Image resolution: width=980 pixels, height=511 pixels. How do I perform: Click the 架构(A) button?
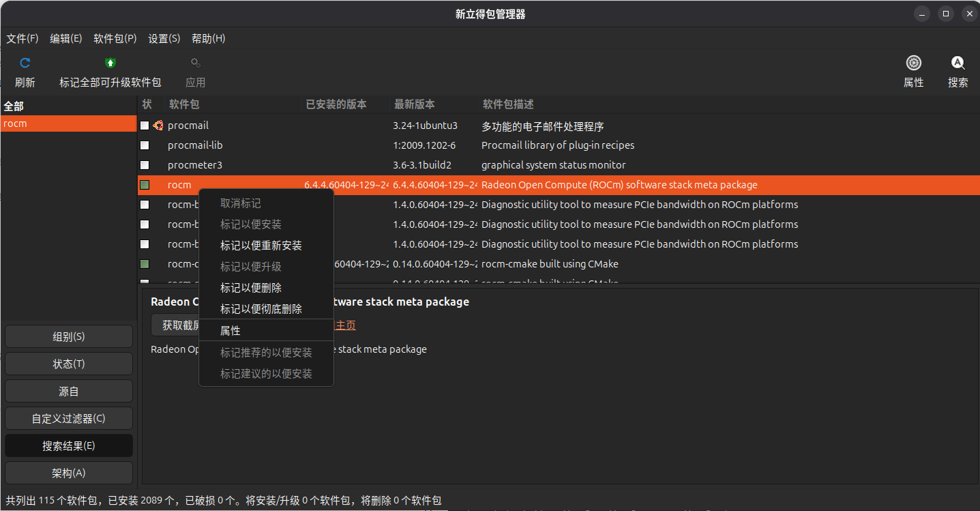click(69, 473)
